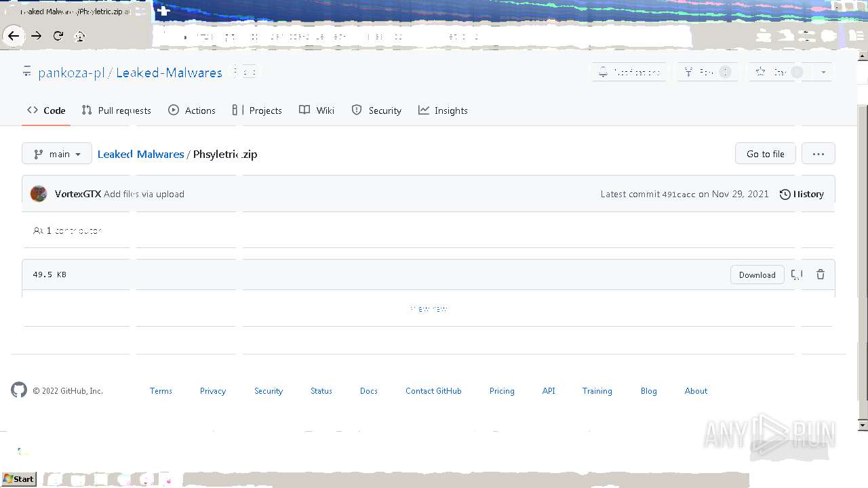Open the 'Add files via upload' commit message

click(x=144, y=194)
